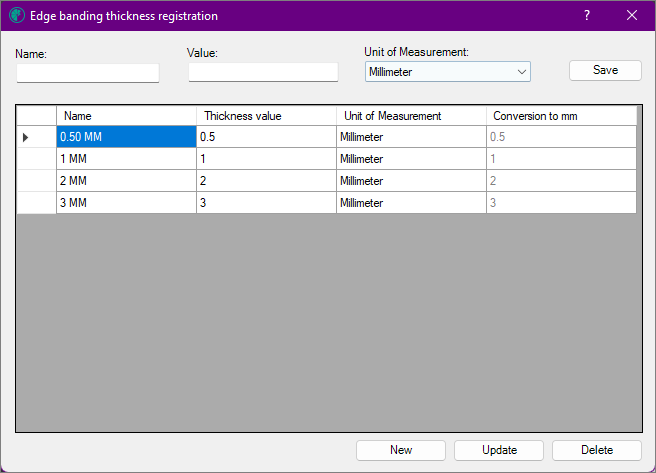This screenshot has height=473, width=656.
Task: Select the 3 MM name cell
Action: [126, 203]
